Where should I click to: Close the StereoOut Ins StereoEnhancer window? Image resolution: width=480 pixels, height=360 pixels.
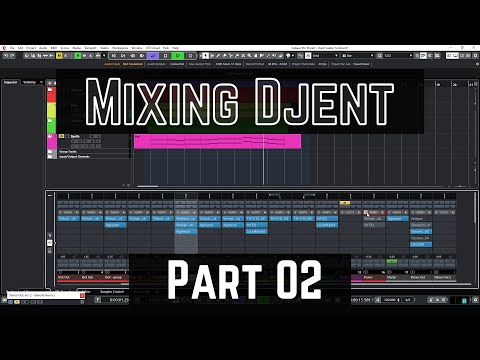pyautogui.click(x=82, y=295)
